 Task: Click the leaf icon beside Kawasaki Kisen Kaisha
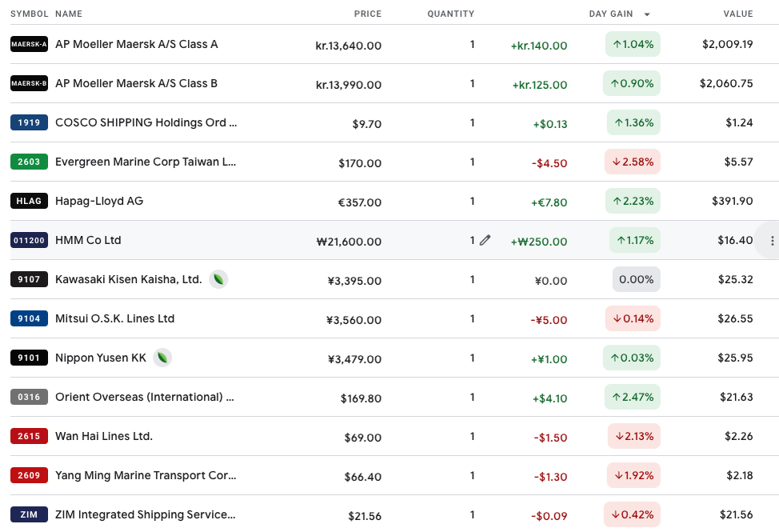[218, 279]
